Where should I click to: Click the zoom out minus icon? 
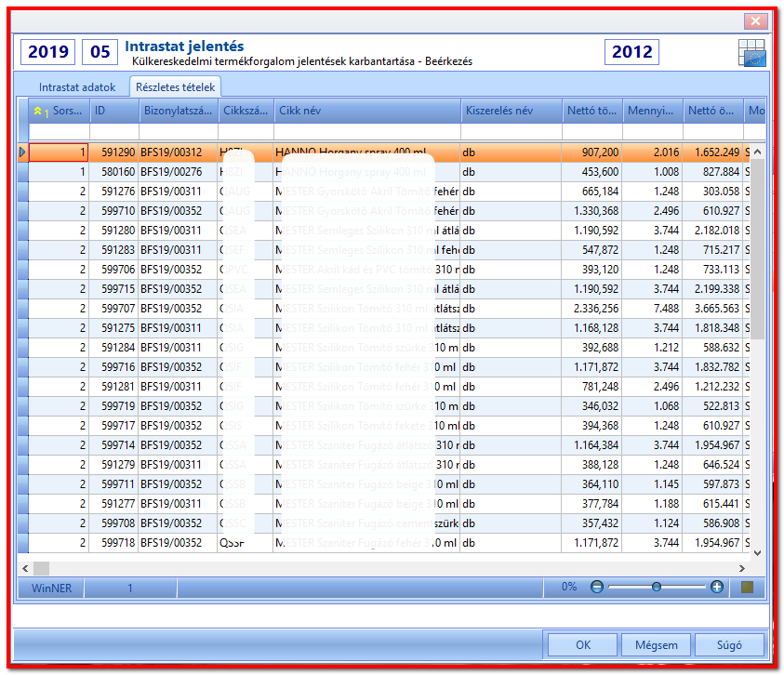click(596, 587)
